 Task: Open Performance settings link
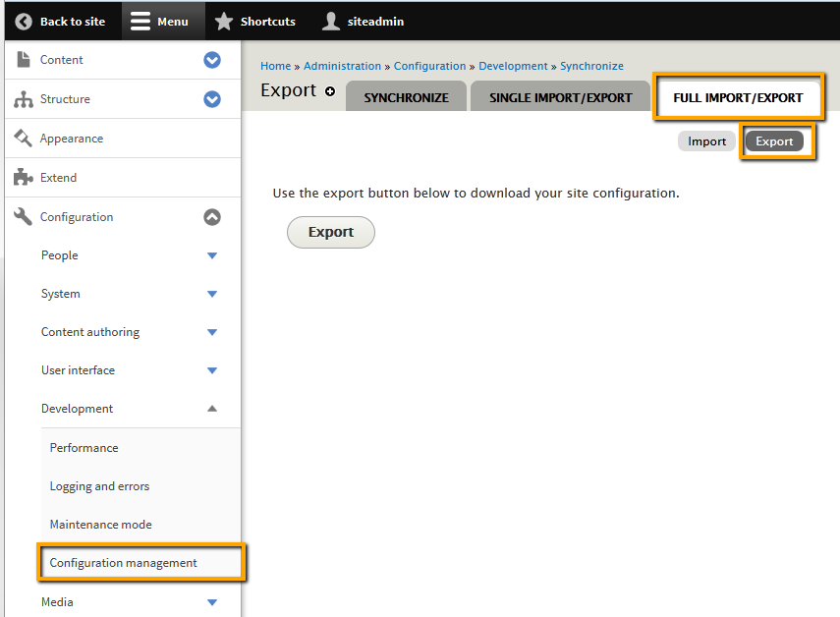[x=84, y=448]
